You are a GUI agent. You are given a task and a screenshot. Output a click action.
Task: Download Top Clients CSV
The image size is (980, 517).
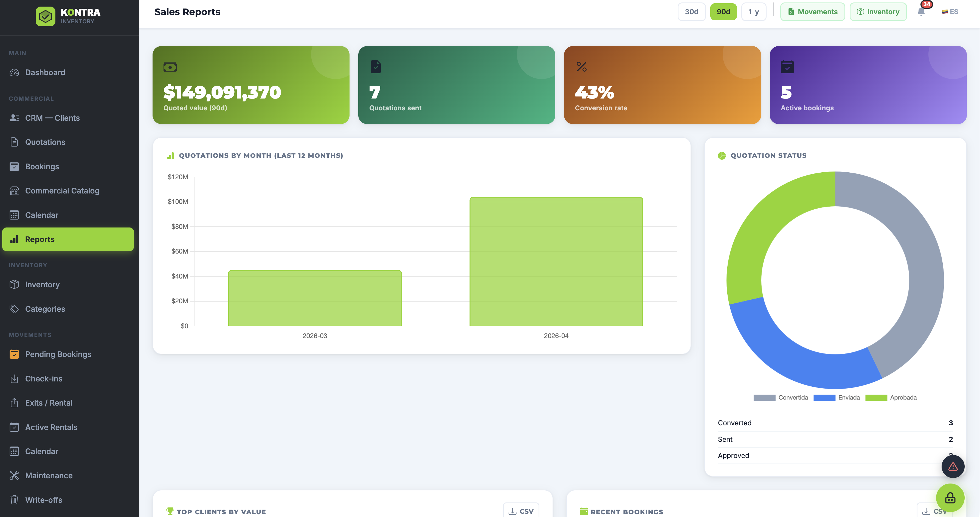tap(521, 511)
